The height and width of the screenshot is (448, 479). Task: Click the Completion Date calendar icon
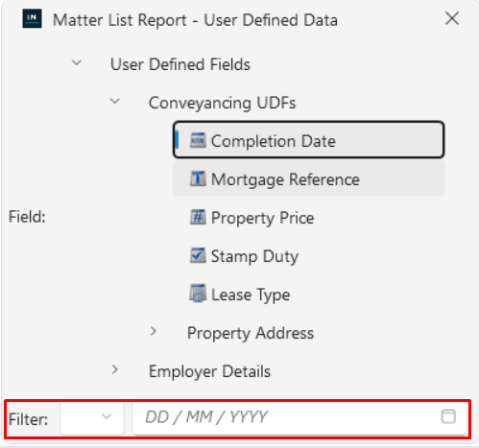tap(198, 141)
